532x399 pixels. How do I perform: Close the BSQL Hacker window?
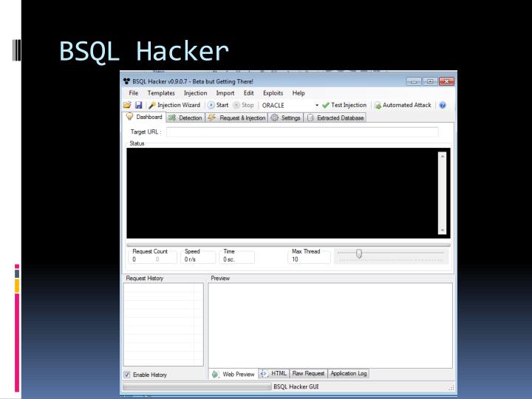(x=446, y=81)
